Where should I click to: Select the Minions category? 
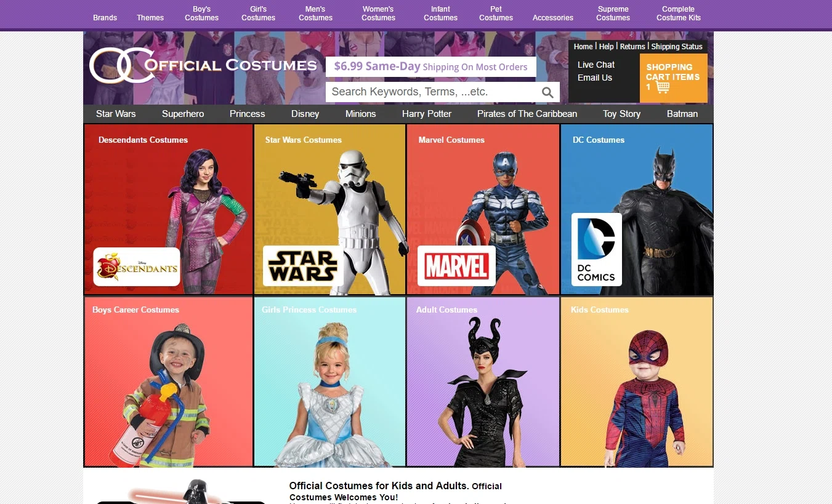(360, 114)
